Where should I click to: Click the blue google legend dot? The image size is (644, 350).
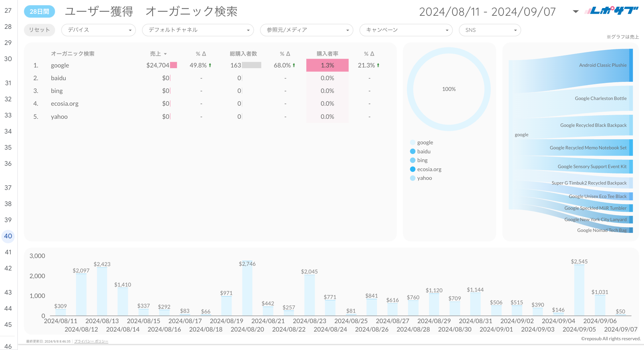[412, 142]
